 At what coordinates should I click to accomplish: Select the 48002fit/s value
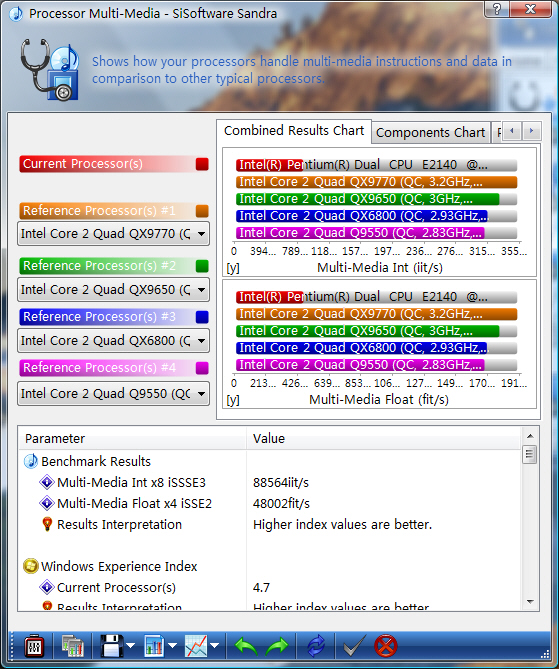281,504
